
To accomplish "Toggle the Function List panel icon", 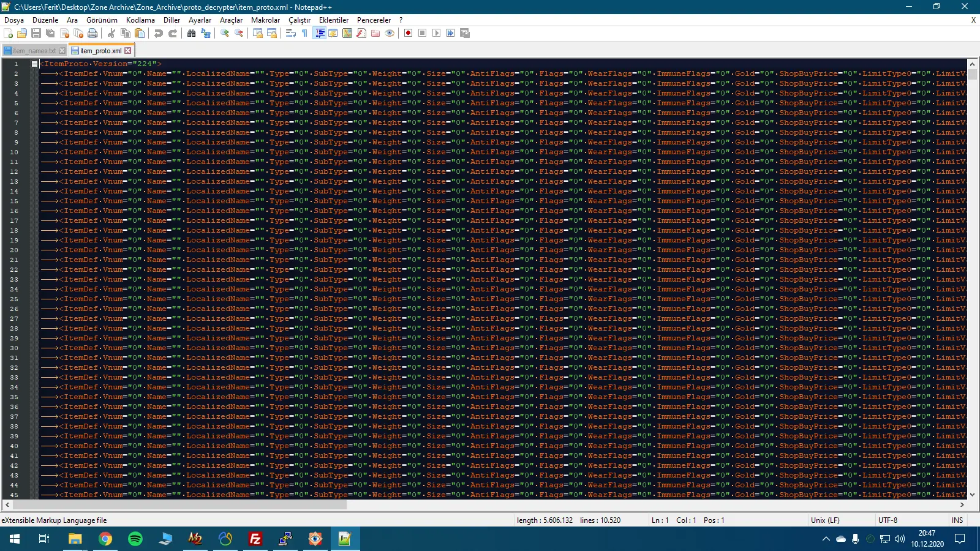I will pos(361,33).
